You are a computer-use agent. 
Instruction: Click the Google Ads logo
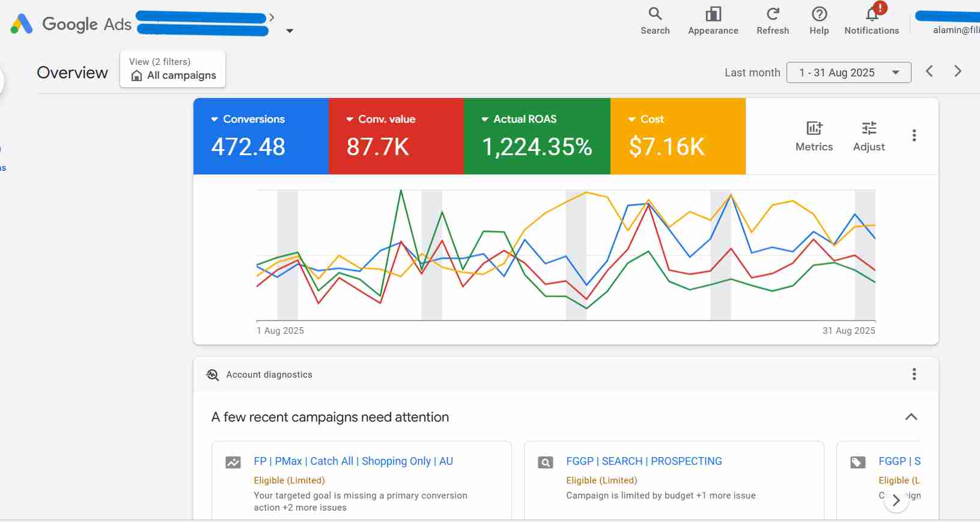22,24
